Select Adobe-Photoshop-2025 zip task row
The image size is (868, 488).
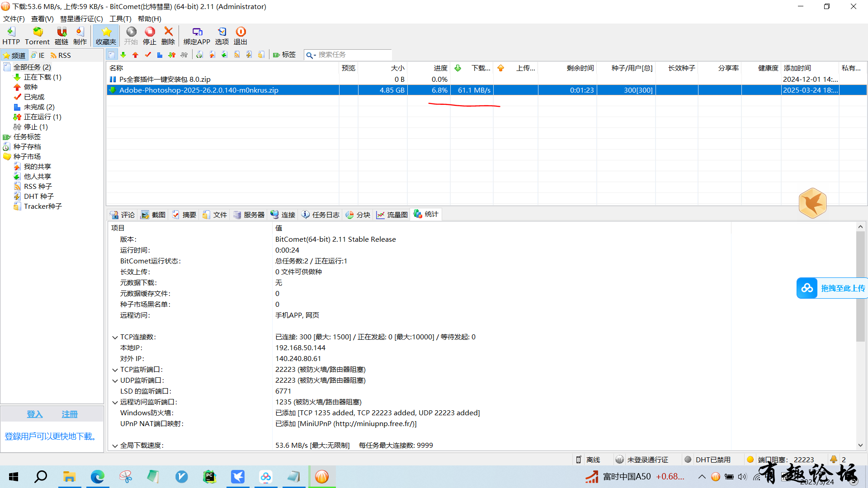486,90
